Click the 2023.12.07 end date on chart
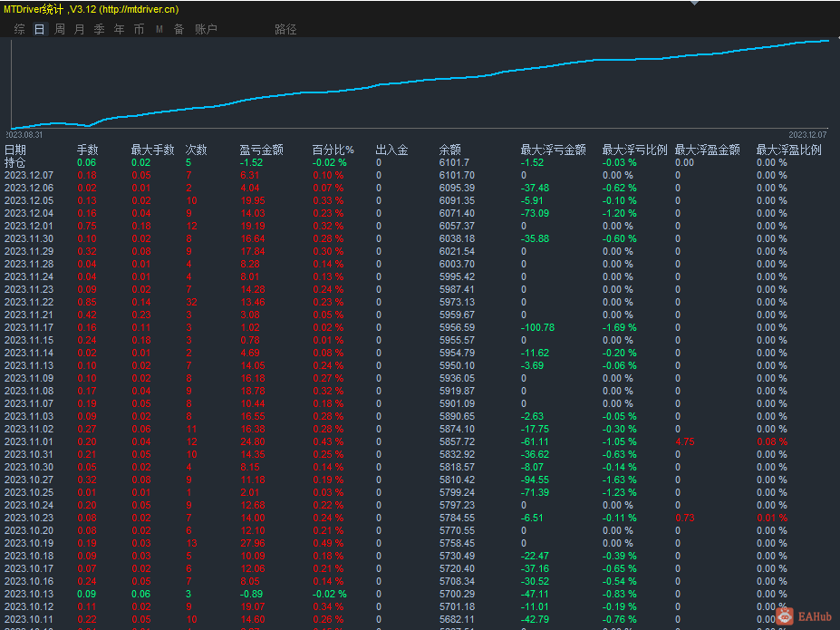Viewport: 840px width, 630px height. pos(807,134)
